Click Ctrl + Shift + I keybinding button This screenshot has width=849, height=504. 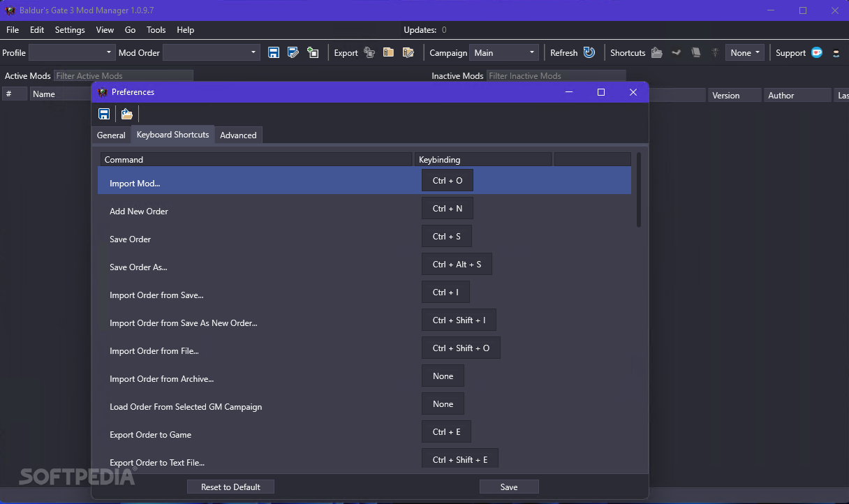[459, 320]
